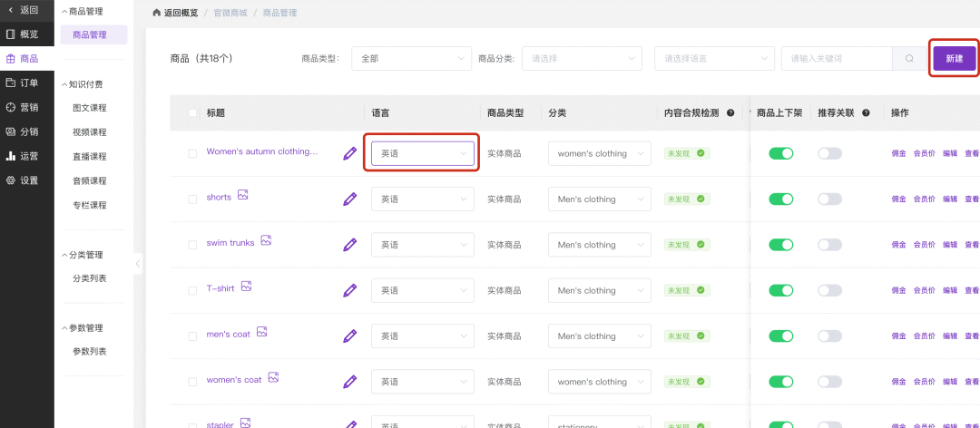Click the image icon next to swim trunks
The image size is (980, 428).
pyautogui.click(x=266, y=241)
